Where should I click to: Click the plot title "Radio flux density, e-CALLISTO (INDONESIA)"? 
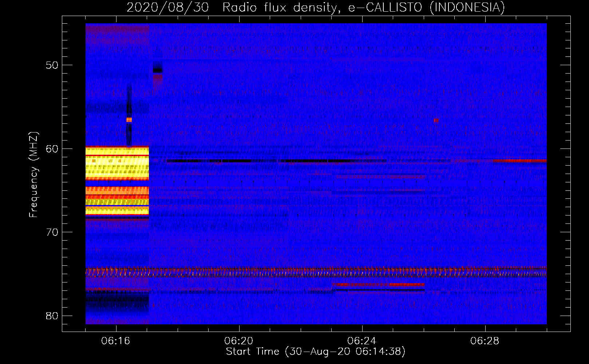[363, 7]
